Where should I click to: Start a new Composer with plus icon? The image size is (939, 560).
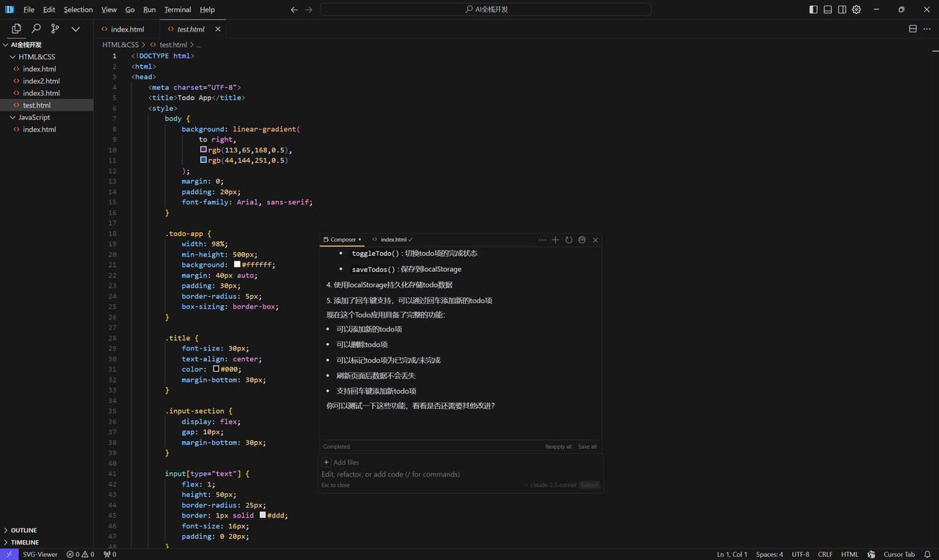point(555,240)
